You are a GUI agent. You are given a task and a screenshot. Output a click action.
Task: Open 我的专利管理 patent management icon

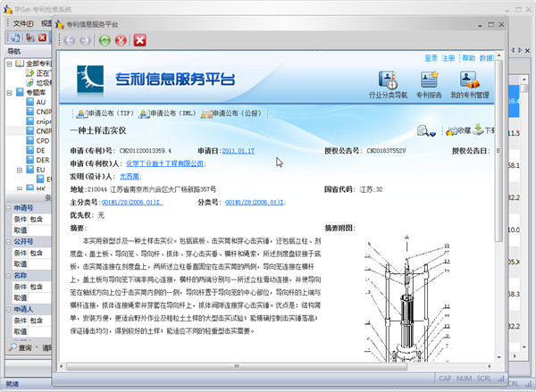click(470, 85)
